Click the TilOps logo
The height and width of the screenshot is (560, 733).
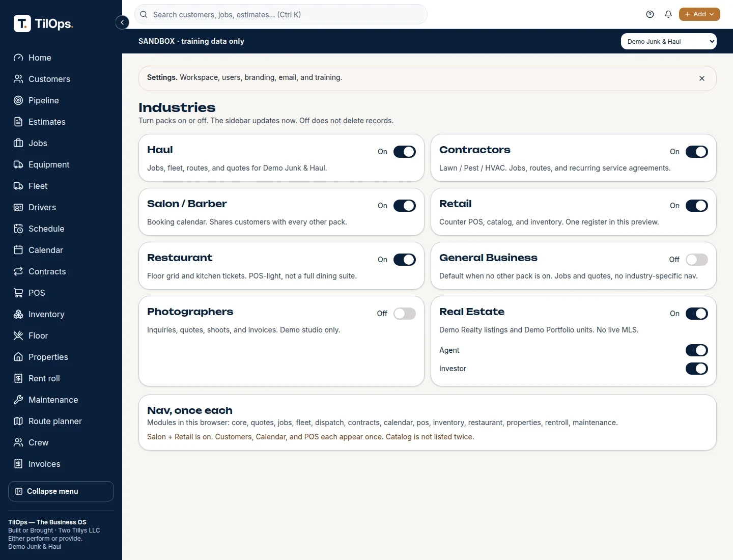[43, 23]
